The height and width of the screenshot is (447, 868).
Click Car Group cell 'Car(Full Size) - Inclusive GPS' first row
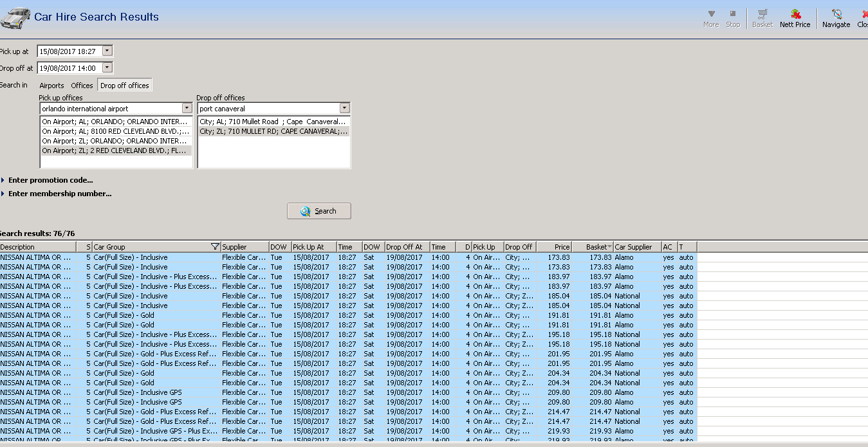[156, 392]
